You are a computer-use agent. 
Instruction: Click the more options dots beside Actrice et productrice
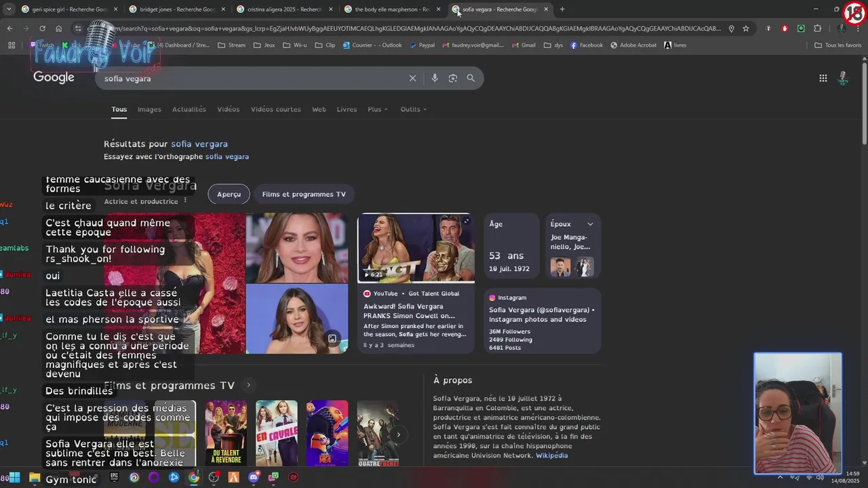pyautogui.click(x=185, y=201)
